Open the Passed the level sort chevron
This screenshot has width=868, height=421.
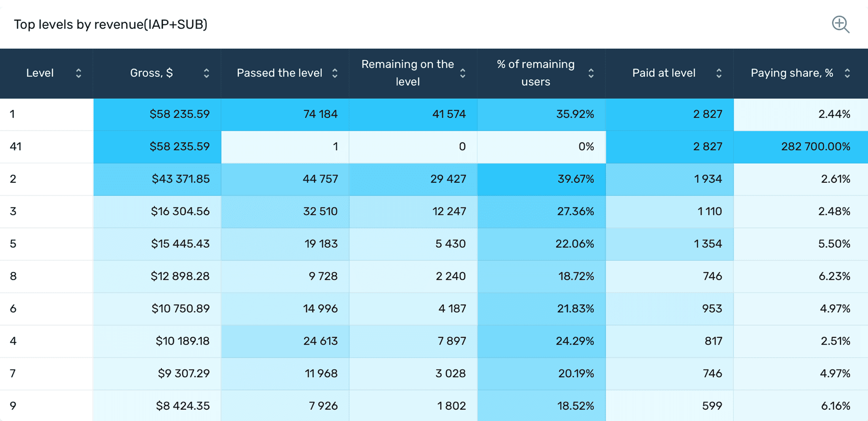335,73
